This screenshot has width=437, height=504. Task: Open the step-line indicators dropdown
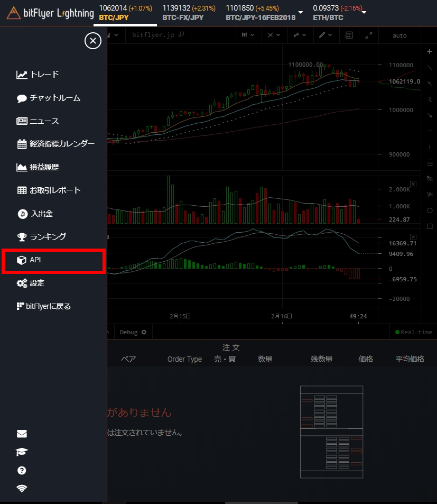click(300, 35)
